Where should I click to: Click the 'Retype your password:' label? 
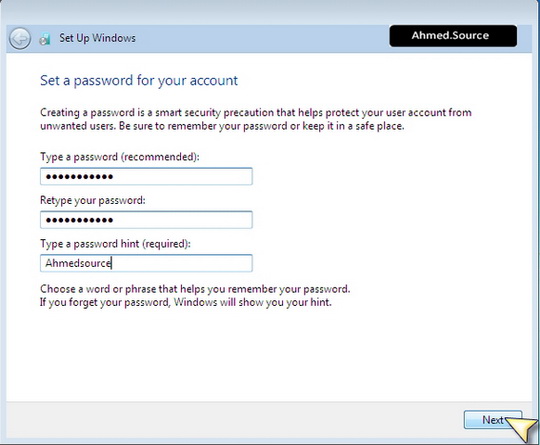(93, 200)
